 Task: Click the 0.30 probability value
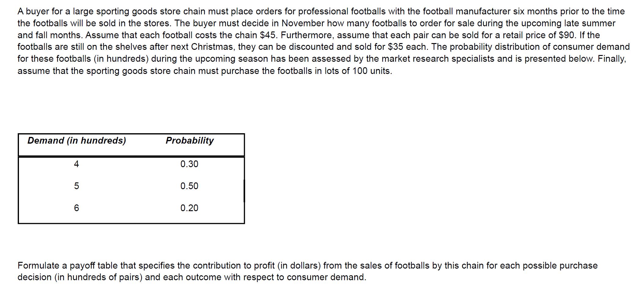tap(189, 164)
